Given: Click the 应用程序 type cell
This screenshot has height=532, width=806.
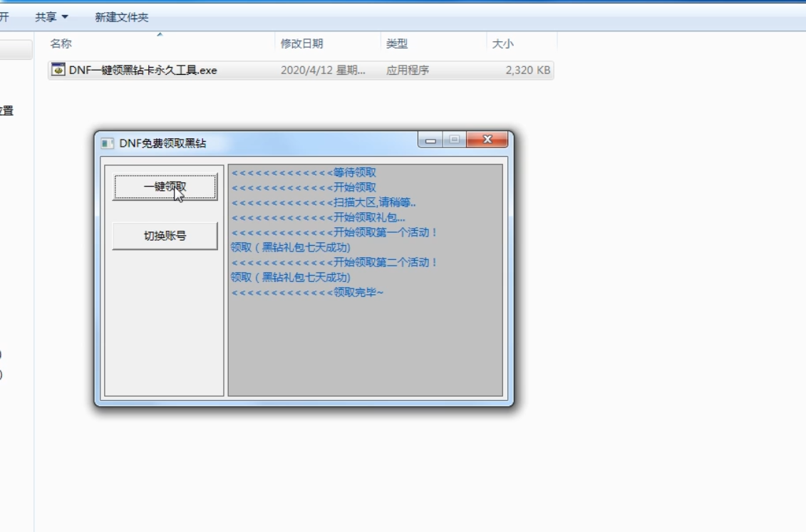Looking at the screenshot, I should click(x=408, y=71).
